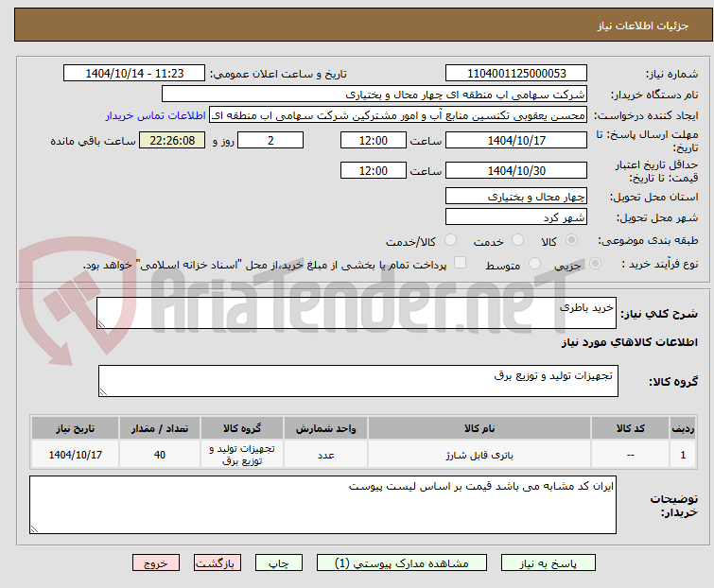Click the اطلاعات کالاهای مورد نیاز heading
Image resolution: width=714 pixels, height=588 pixels.
point(630,342)
